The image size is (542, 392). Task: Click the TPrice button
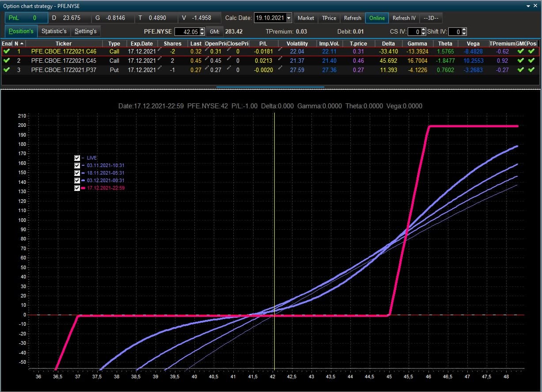(329, 18)
